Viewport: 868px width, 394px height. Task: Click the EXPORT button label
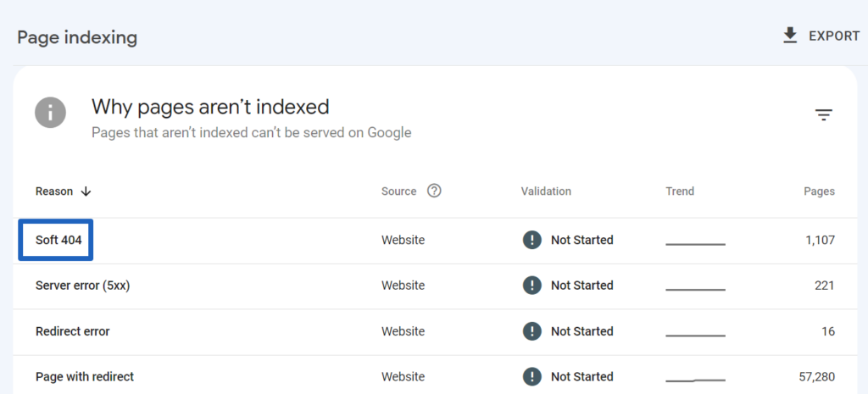834,36
